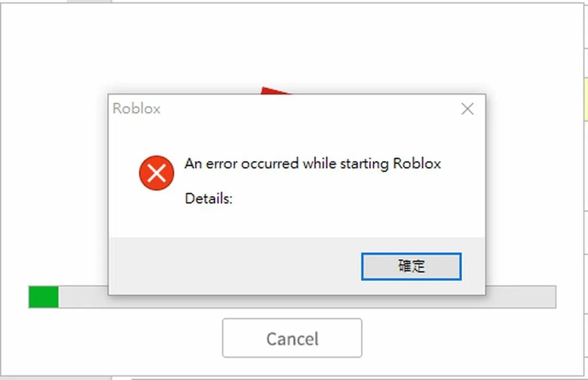The height and width of the screenshot is (380, 588).
Task: Click the white dialog area below the error icon
Action: tap(156, 214)
